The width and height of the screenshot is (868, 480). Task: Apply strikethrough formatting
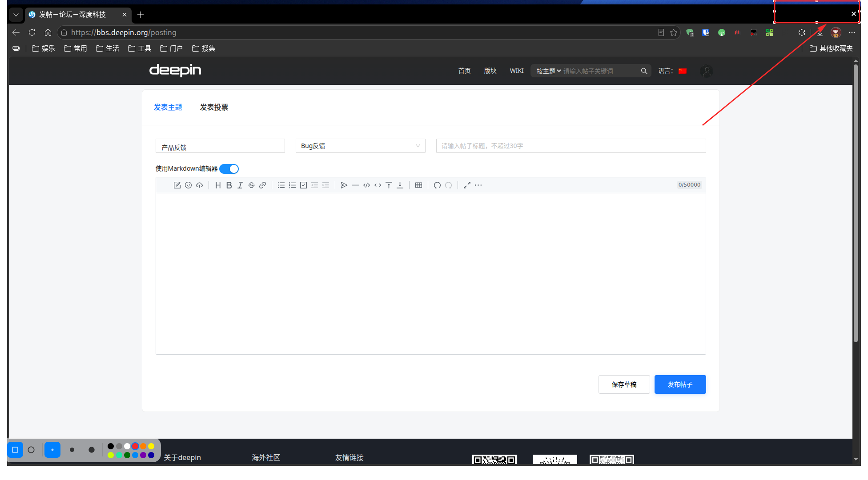tap(251, 185)
